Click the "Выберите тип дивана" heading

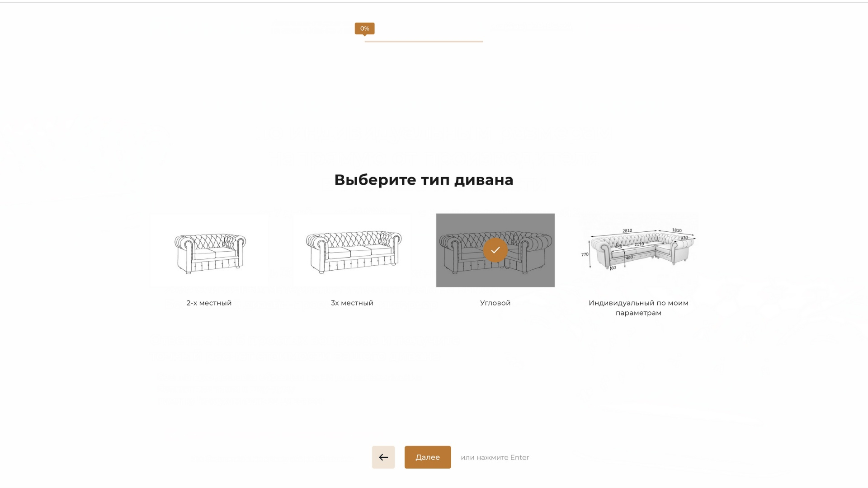pos(424,180)
